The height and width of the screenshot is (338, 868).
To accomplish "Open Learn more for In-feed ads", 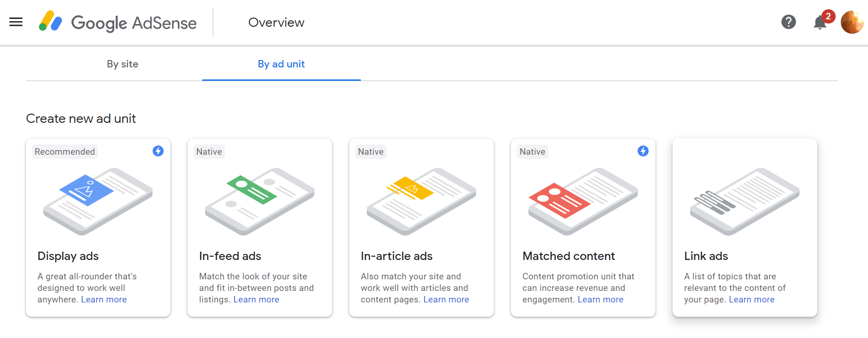I will click(x=256, y=299).
